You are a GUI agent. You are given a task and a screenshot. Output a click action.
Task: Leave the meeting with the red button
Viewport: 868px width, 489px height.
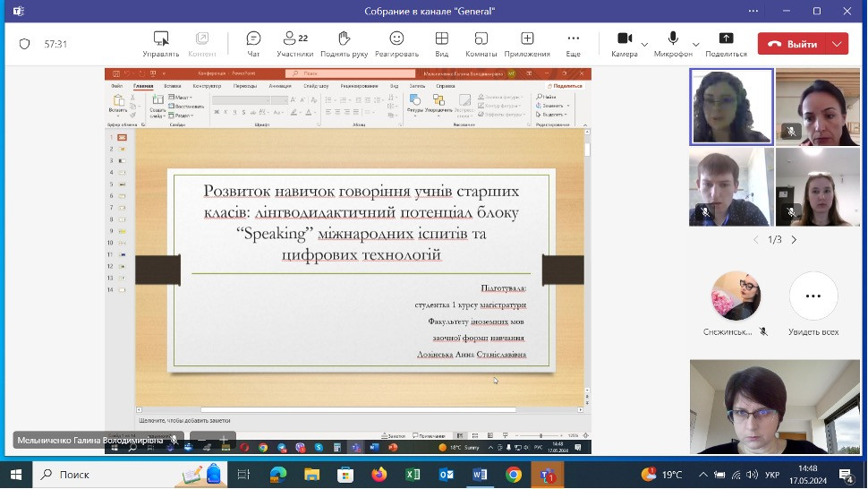tap(793, 44)
